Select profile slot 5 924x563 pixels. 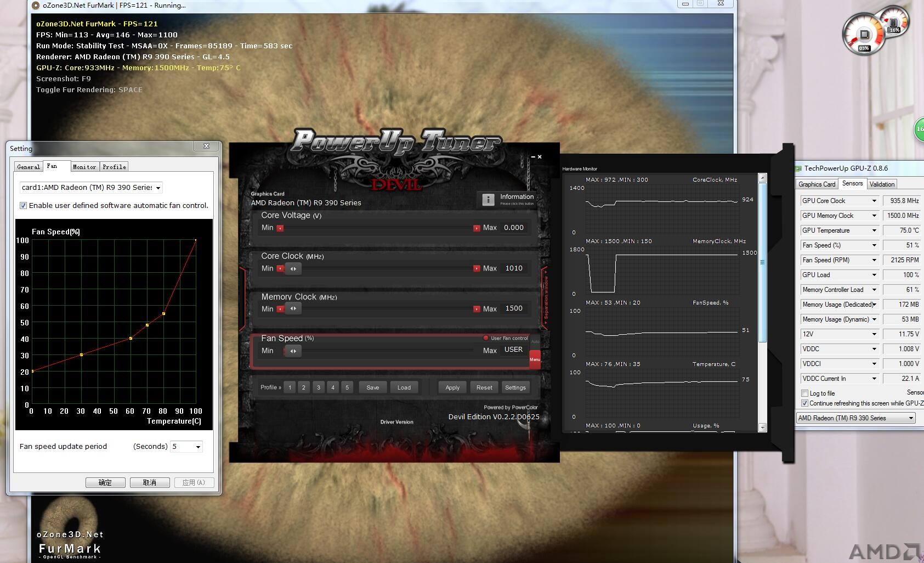(x=347, y=387)
